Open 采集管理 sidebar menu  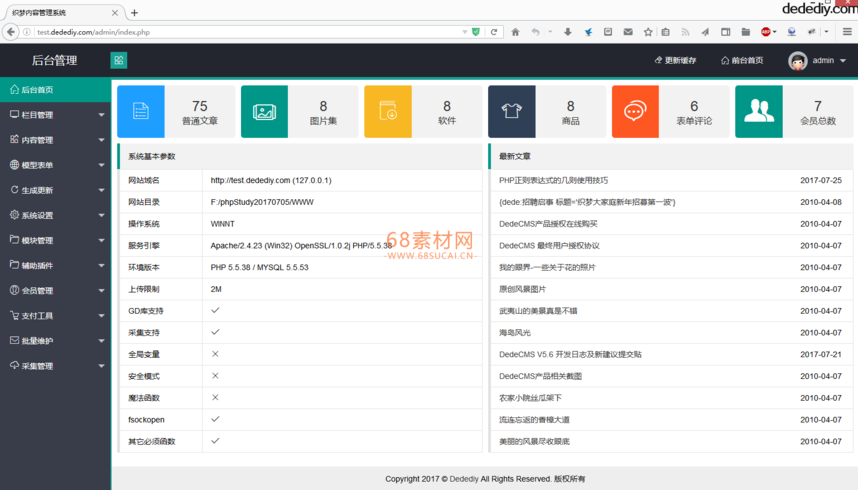click(55, 366)
